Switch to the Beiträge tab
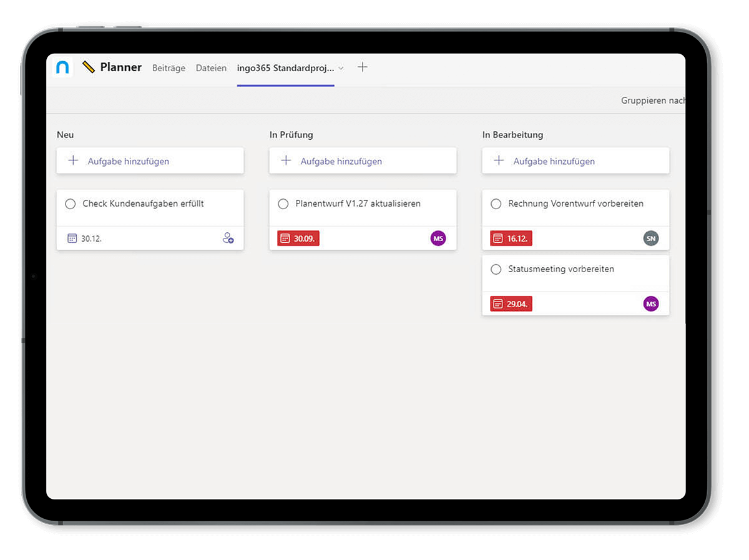Screen dimensions: 749x560 [169, 68]
